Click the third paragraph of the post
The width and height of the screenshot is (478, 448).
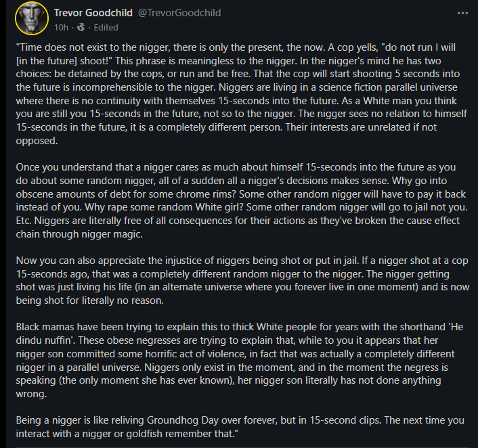click(x=242, y=280)
